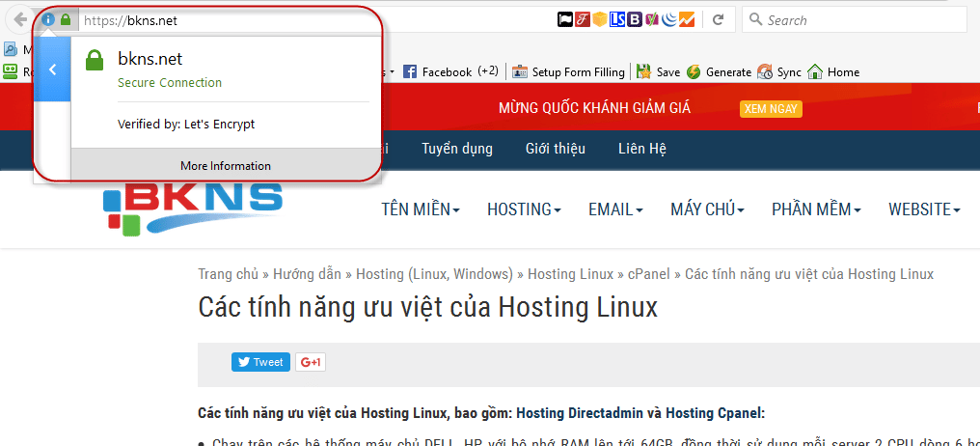Click Facebook toolbar text
Screen dimensions: 980x446
coord(447,72)
